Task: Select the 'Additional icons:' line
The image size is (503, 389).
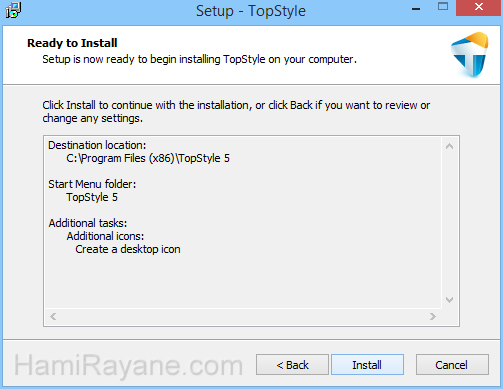Action: [x=105, y=236]
